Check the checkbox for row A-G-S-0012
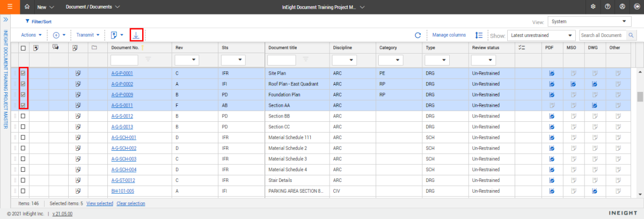 (x=23, y=116)
